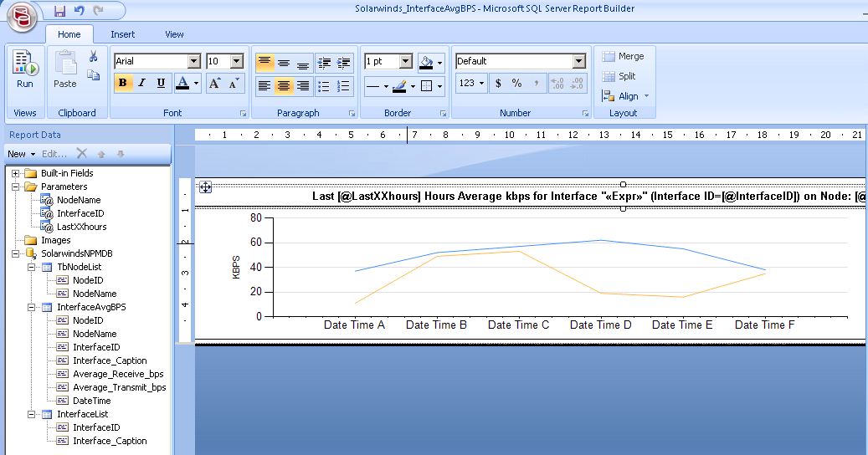Collapse the SolarwindsNPMDB data source
Viewport: 868px width, 455px height.
16,253
